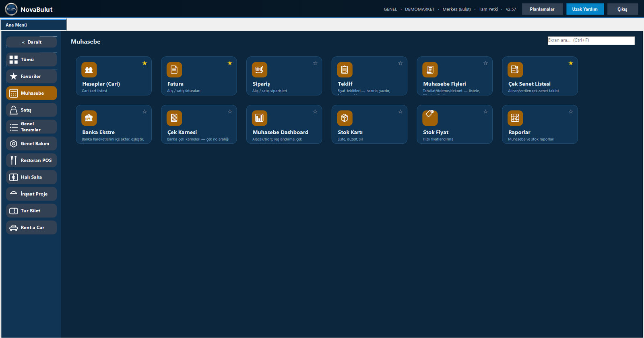Image resolution: width=644 pixels, height=338 pixels.
Task: Click the Çıkış button
Action: pos(622,9)
